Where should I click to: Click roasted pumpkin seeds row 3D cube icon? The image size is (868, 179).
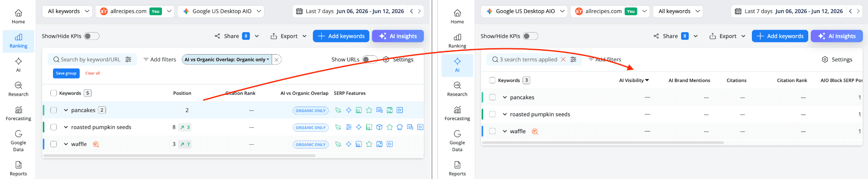pos(379,127)
